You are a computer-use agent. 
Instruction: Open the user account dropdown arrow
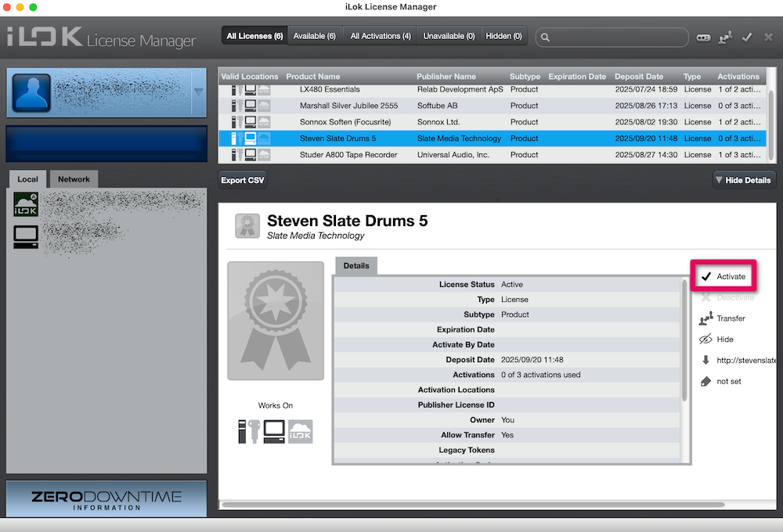coord(198,92)
